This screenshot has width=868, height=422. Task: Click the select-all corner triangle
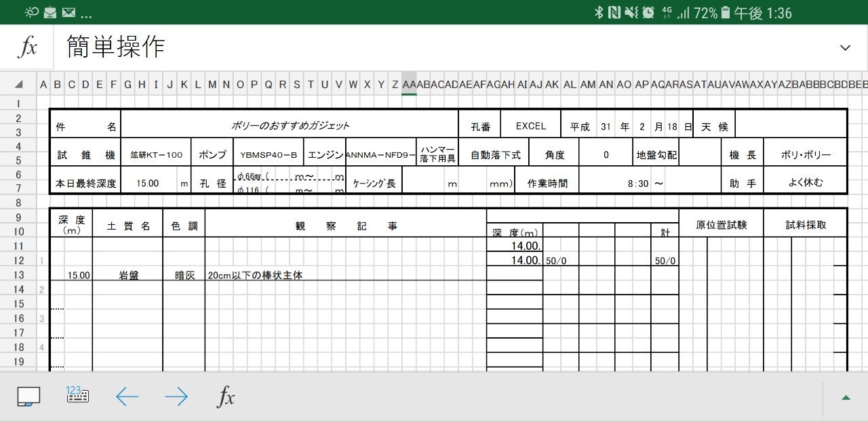click(x=18, y=85)
